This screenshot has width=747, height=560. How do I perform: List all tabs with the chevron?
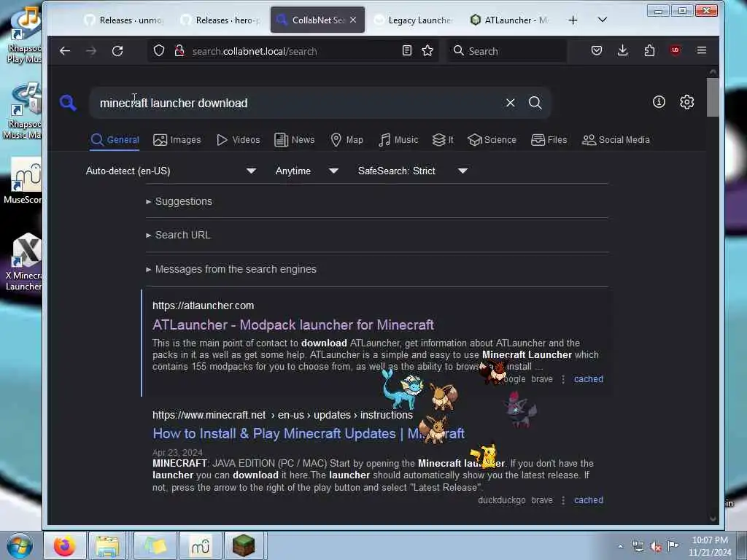(x=602, y=20)
